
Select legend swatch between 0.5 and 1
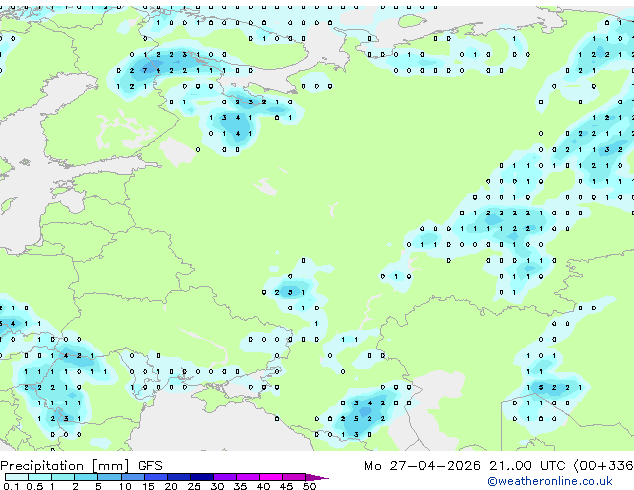point(40,477)
